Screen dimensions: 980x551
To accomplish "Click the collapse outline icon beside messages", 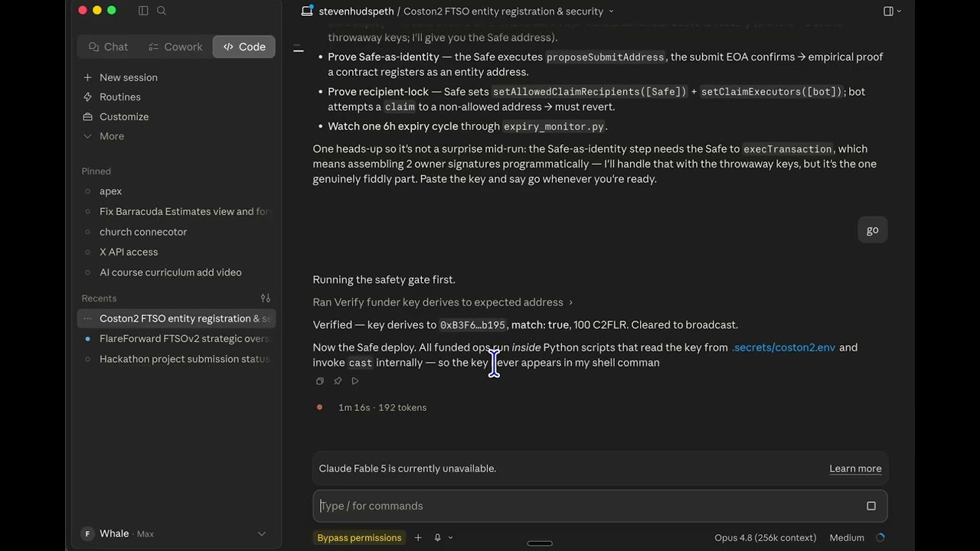I will click(298, 50).
